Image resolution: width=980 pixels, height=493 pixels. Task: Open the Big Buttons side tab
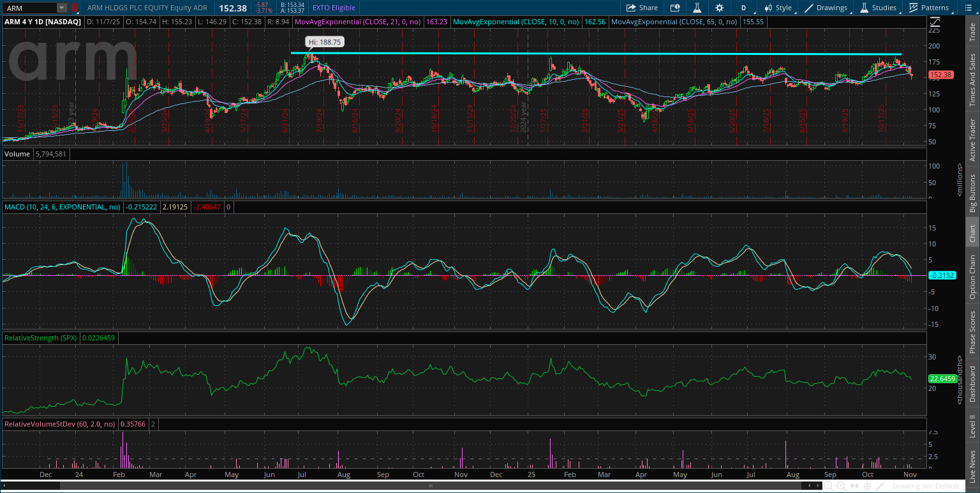tap(972, 193)
